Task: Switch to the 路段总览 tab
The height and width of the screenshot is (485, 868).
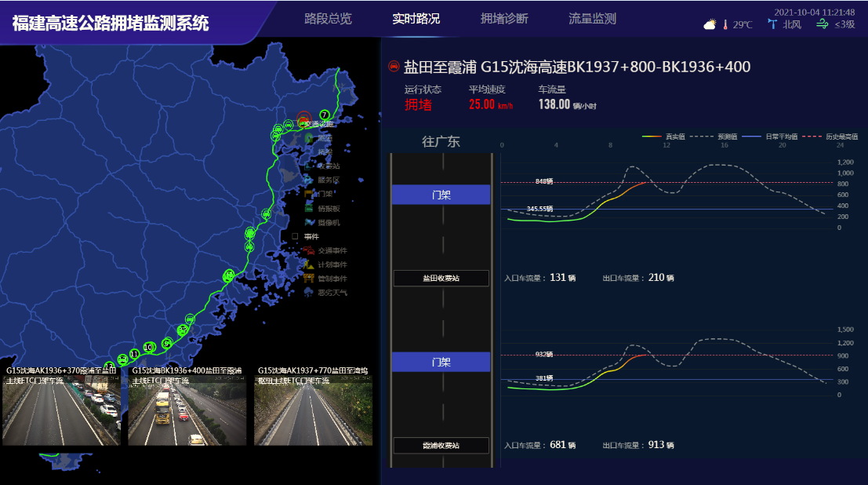Action: pyautogui.click(x=328, y=19)
